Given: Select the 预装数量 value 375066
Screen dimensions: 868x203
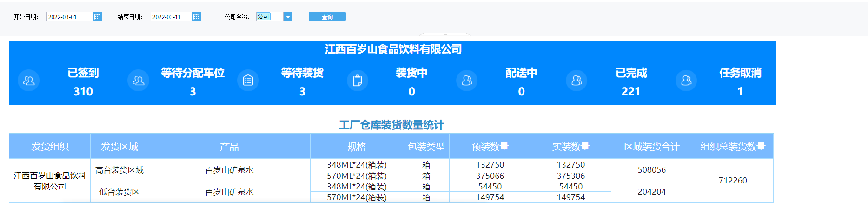Looking at the screenshot, I should coord(490,176).
